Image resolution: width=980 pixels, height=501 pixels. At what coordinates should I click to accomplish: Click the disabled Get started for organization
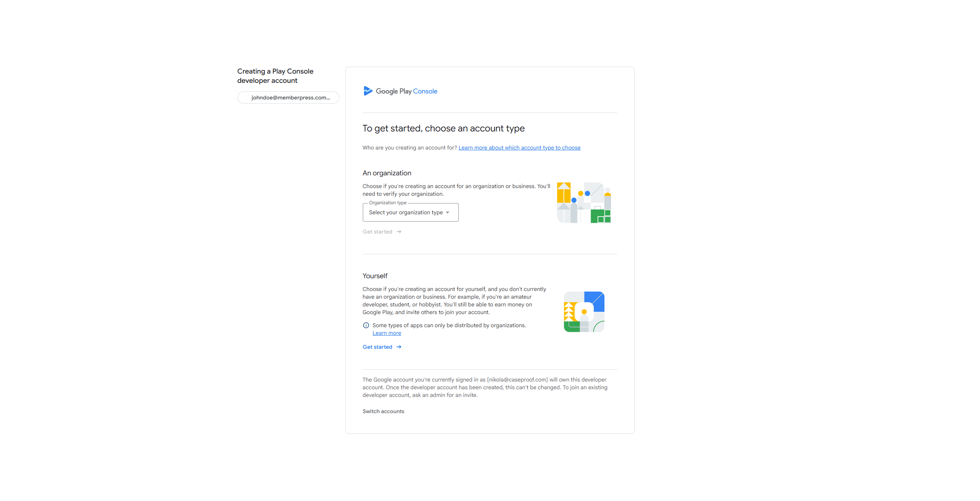point(377,232)
